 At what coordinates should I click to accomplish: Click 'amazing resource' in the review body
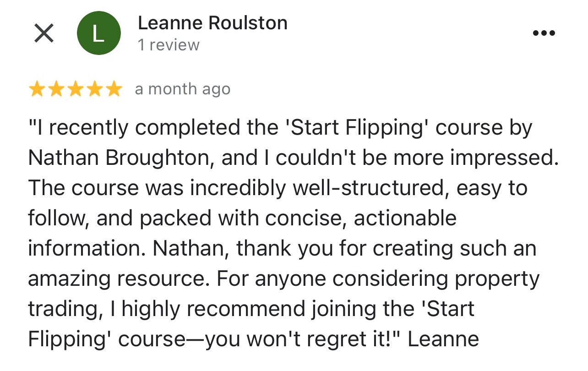[119, 279]
